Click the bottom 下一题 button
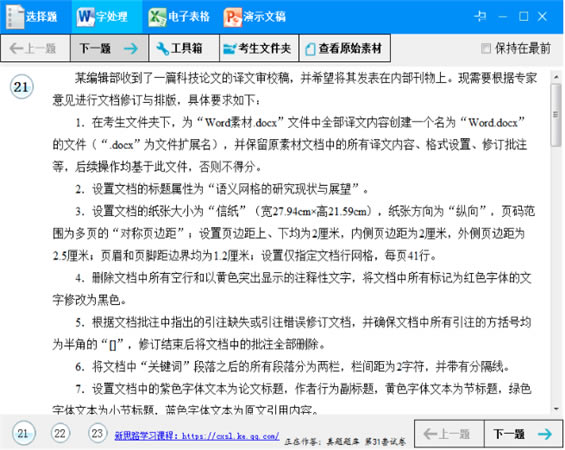The height and width of the screenshot is (450, 565). coord(523,434)
